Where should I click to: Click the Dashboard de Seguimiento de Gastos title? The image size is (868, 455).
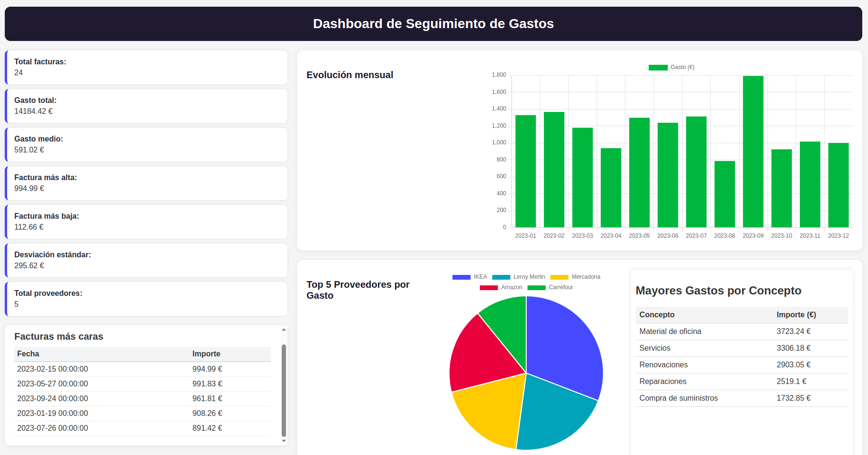(x=433, y=24)
